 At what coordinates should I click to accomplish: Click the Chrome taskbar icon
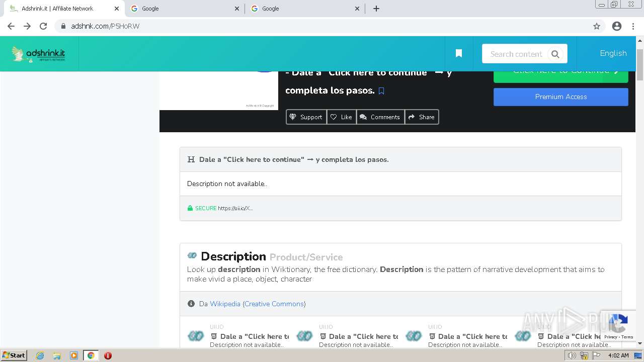(x=91, y=355)
